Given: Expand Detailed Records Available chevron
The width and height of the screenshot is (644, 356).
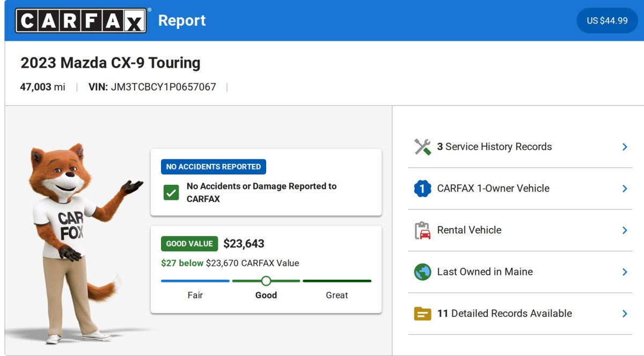Looking at the screenshot, I should coord(624,314).
